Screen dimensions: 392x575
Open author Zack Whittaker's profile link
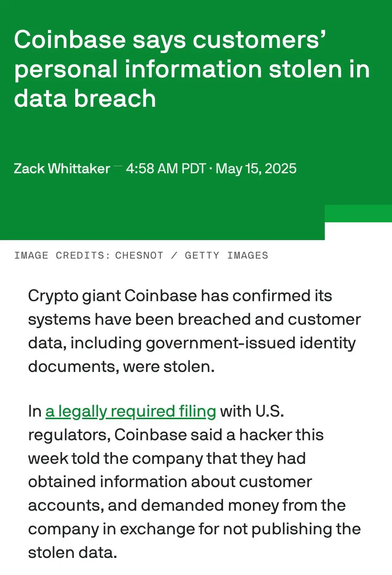[x=62, y=169]
